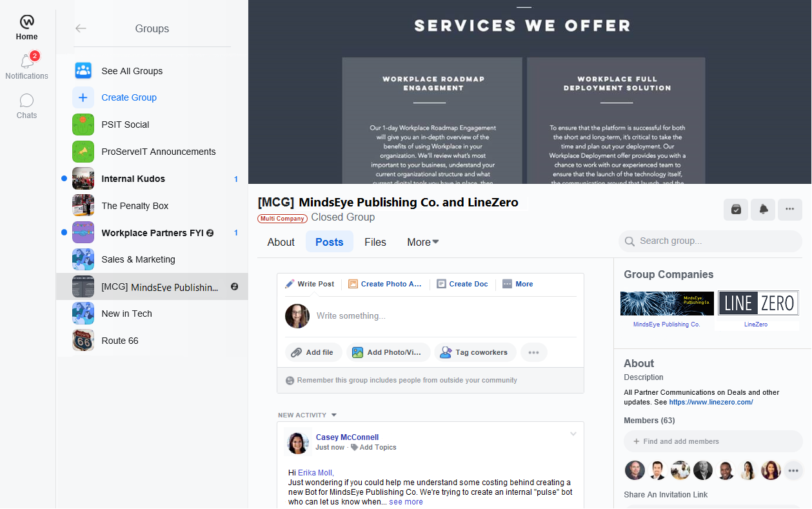Viewport: 812px width, 509px height.
Task: Show more members ellipsis button
Action: click(x=793, y=470)
